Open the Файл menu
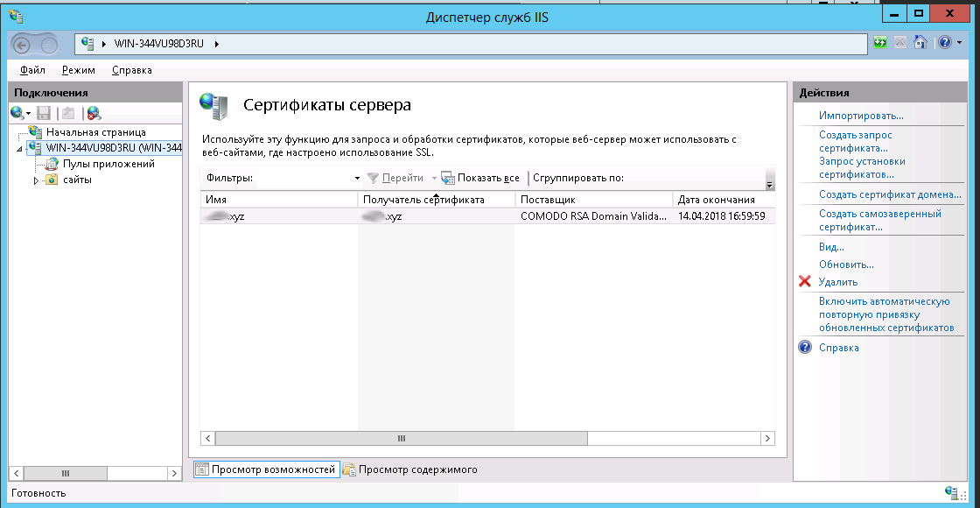 (x=32, y=70)
